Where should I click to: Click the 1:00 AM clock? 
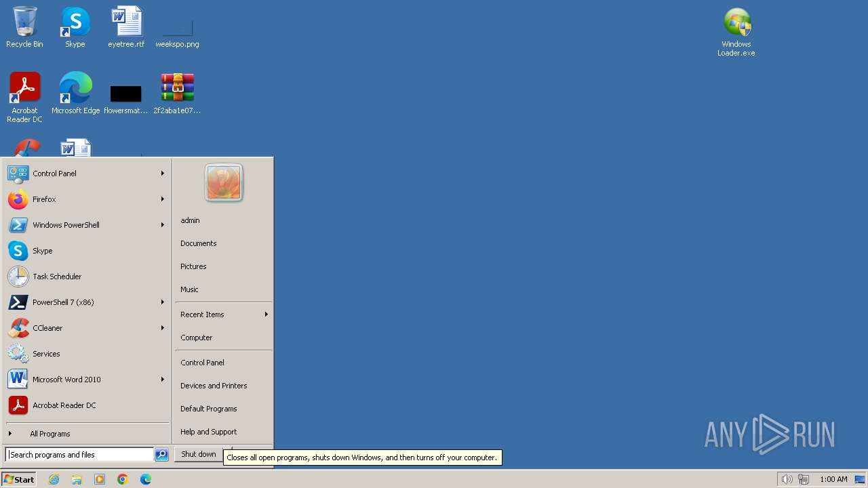tap(833, 479)
